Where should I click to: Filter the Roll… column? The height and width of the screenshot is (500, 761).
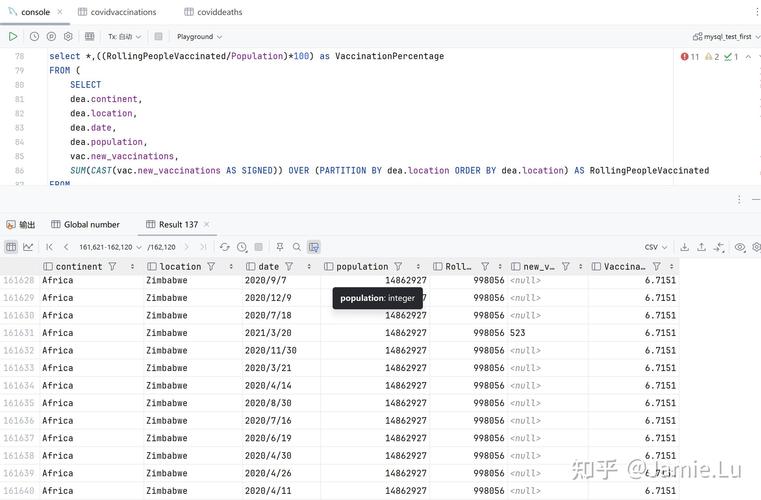pos(485,267)
